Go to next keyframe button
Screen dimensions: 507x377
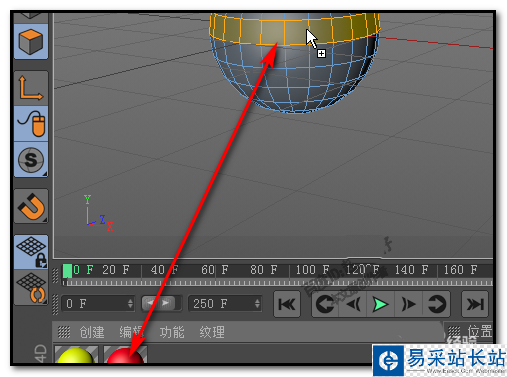(437, 304)
